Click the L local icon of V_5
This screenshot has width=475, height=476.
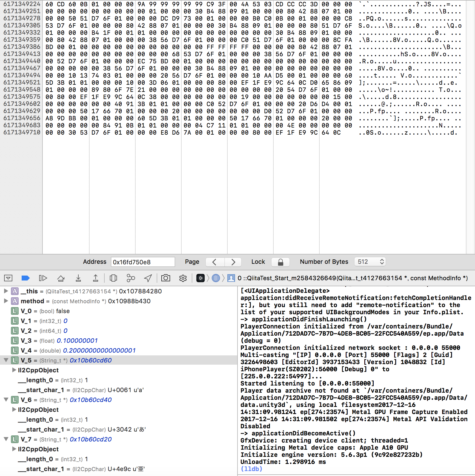click(x=15, y=360)
